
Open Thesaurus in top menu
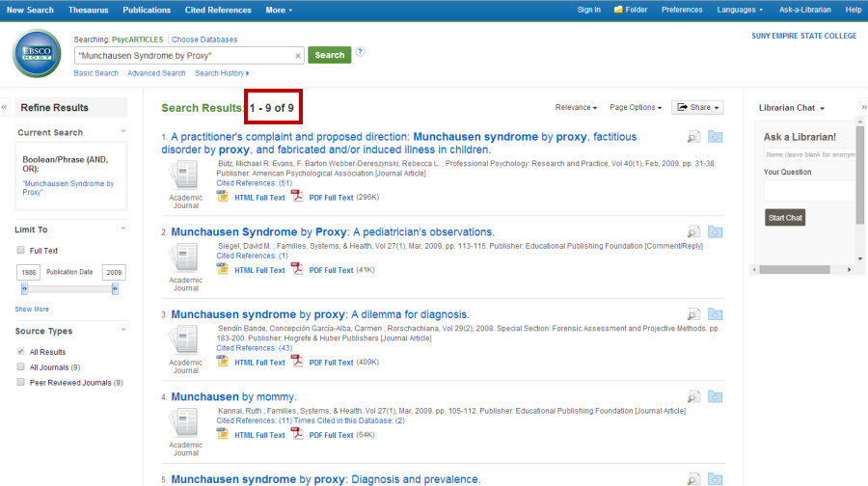click(x=88, y=10)
